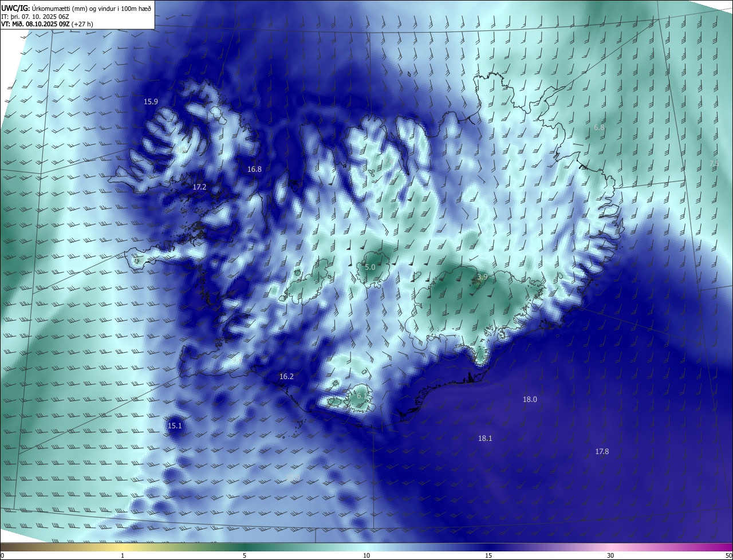Click the 6.1 value label on the map
This screenshot has width=733, height=560.
(362, 396)
